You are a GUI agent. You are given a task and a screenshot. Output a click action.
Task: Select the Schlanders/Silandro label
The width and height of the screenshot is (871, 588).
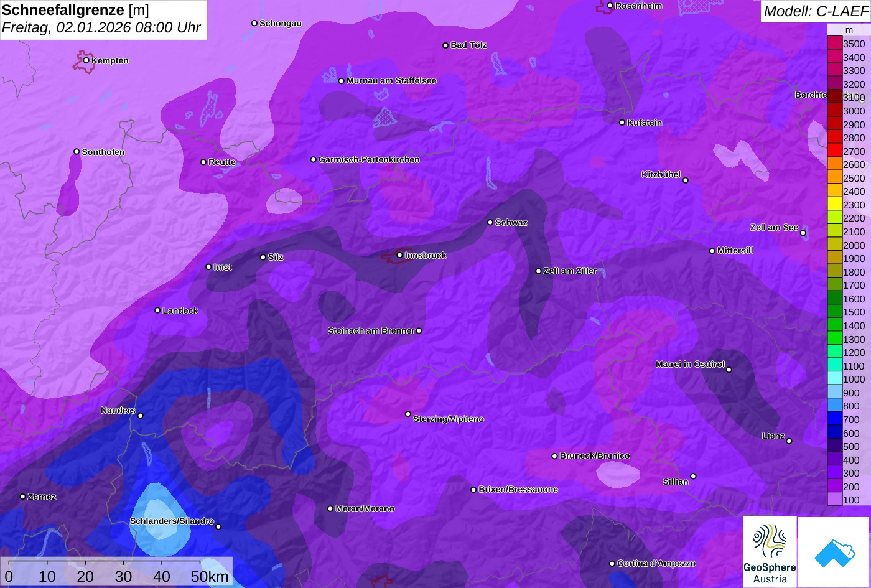coord(172,521)
